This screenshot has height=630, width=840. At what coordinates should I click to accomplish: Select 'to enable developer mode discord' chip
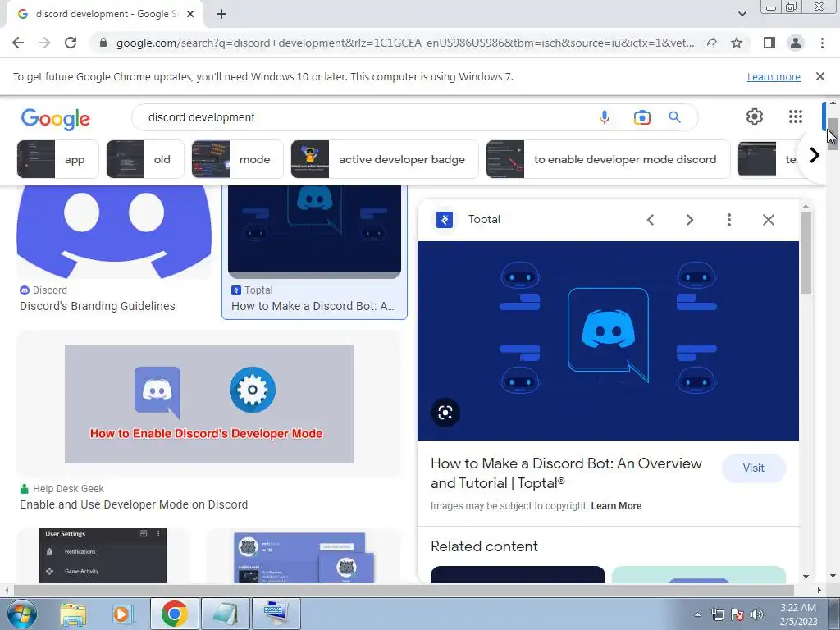point(608,159)
